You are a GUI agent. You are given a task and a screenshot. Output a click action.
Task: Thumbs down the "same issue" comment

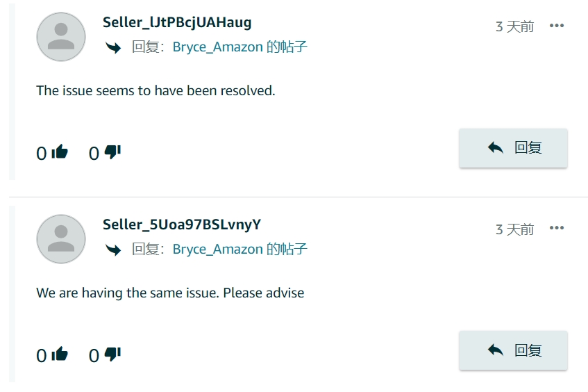click(x=112, y=354)
